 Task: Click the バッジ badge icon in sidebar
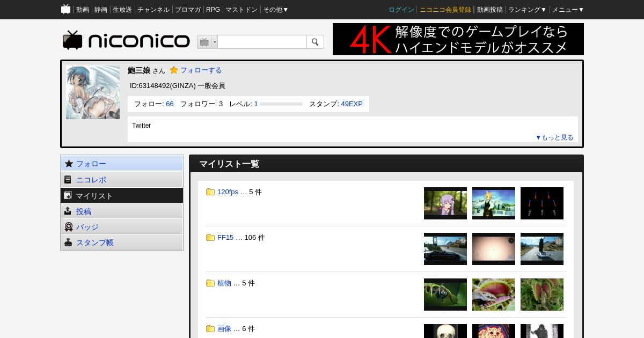tap(68, 227)
